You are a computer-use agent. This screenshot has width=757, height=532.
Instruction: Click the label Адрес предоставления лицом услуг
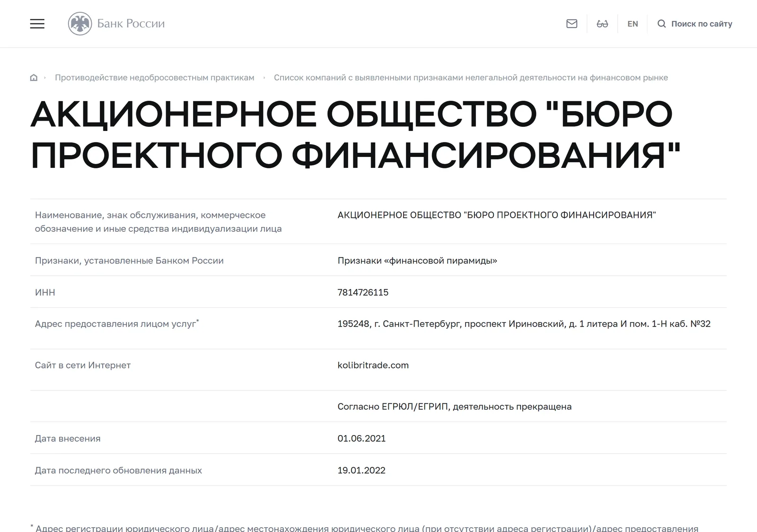click(x=117, y=324)
